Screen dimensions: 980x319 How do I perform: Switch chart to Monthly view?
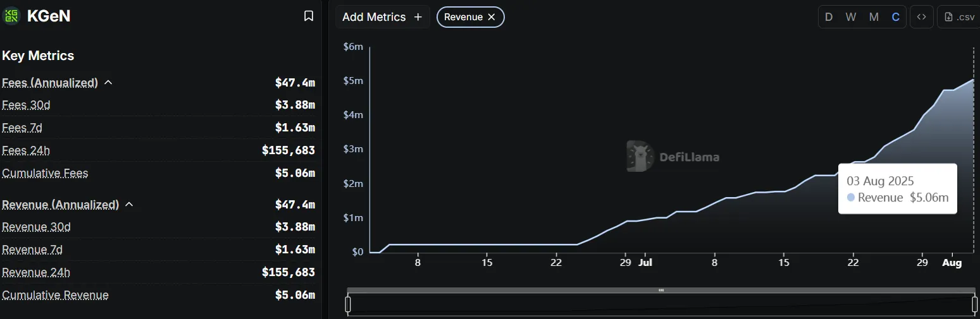coord(874,17)
